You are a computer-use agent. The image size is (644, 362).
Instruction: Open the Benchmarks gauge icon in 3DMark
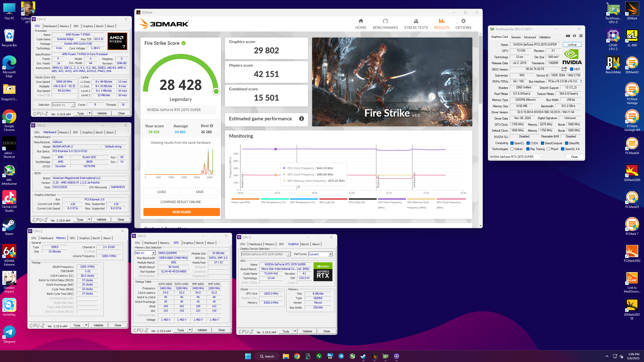pos(385,21)
